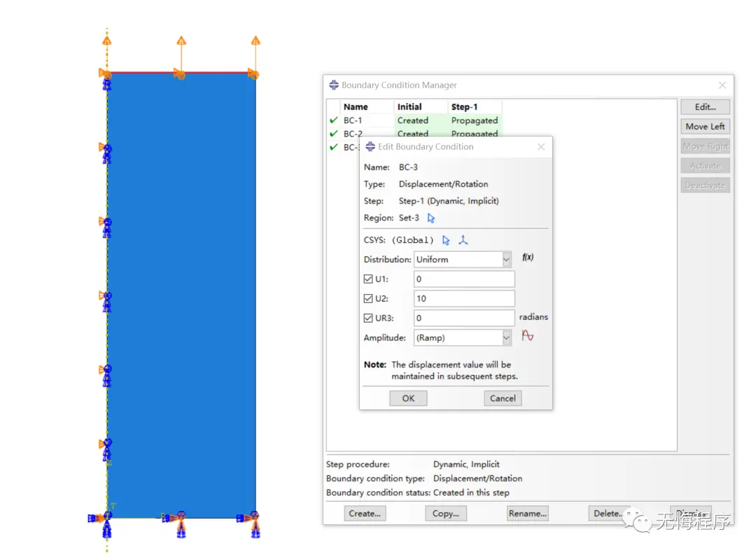
Task: Click the blue part body in viewport
Action: click(181, 295)
